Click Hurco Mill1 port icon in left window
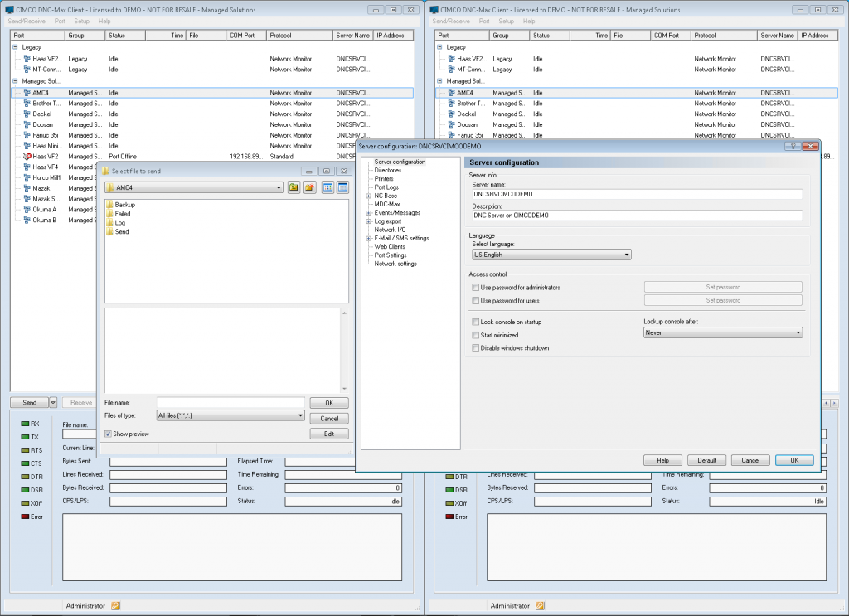This screenshot has width=849, height=616. [x=27, y=177]
